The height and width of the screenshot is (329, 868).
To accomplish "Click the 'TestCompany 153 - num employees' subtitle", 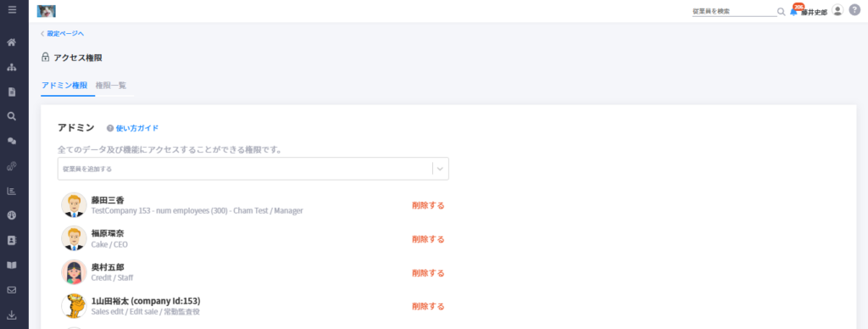I will [197, 211].
